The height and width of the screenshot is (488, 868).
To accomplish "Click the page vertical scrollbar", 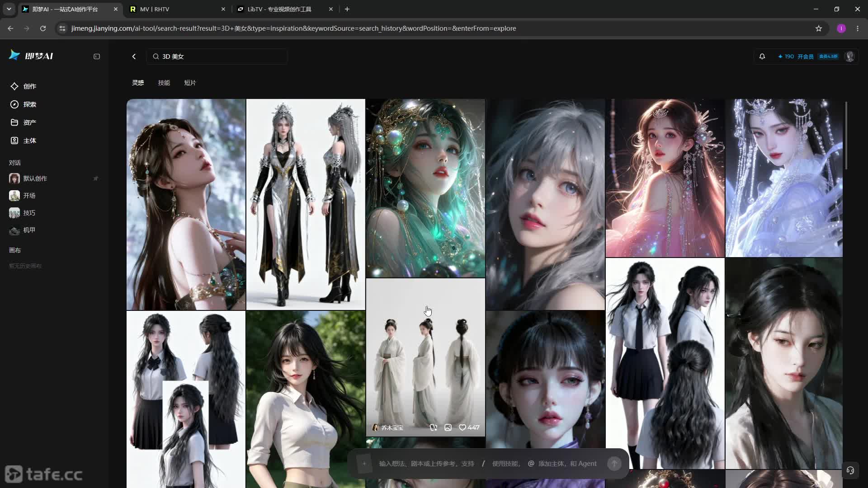I will point(846,136).
